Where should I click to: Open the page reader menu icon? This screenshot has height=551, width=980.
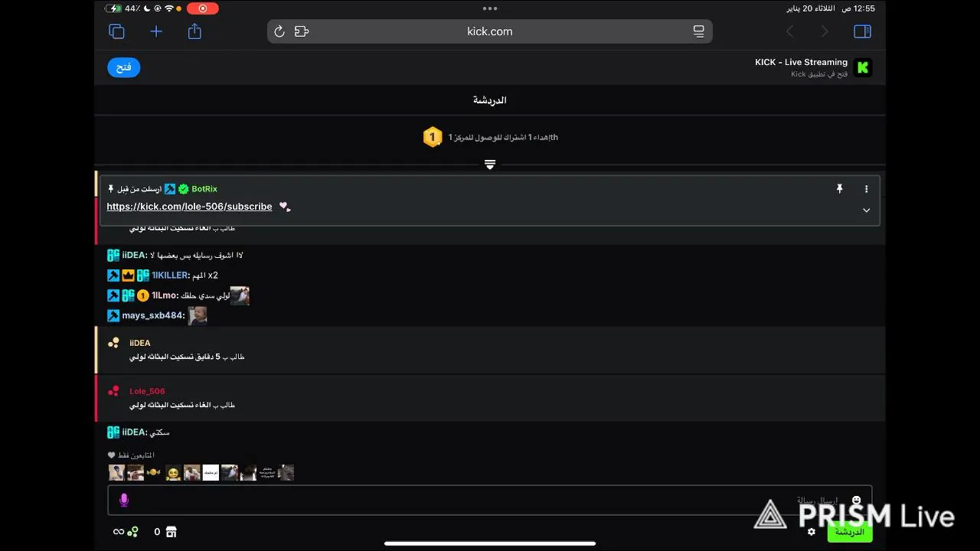click(x=699, y=31)
